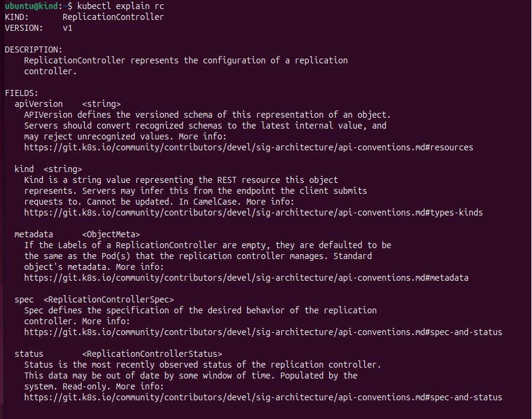This screenshot has width=532, height=419.
Task: Open the api-conventions.md#metadata URL
Action: [246, 278]
